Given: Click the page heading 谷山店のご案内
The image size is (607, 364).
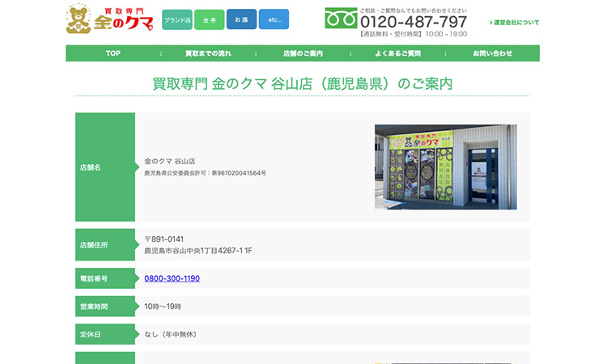Looking at the screenshot, I should coord(303,83).
